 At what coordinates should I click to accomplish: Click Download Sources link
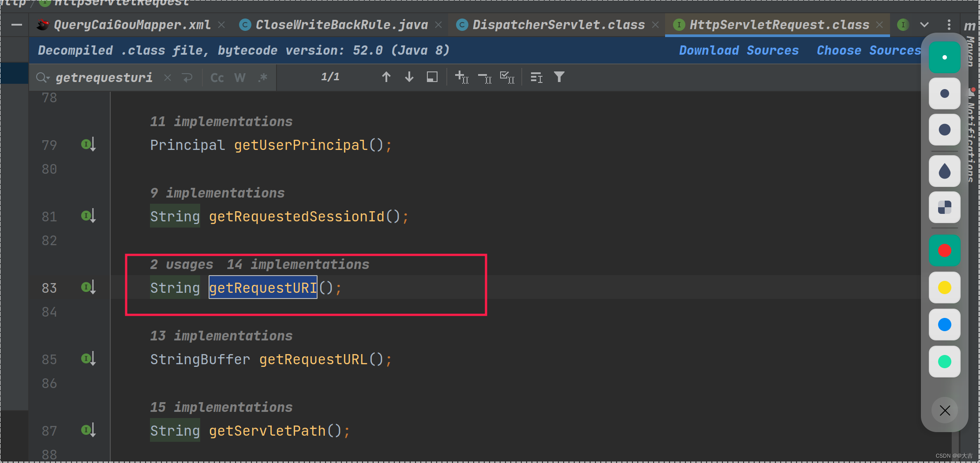click(x=739, y=50)
